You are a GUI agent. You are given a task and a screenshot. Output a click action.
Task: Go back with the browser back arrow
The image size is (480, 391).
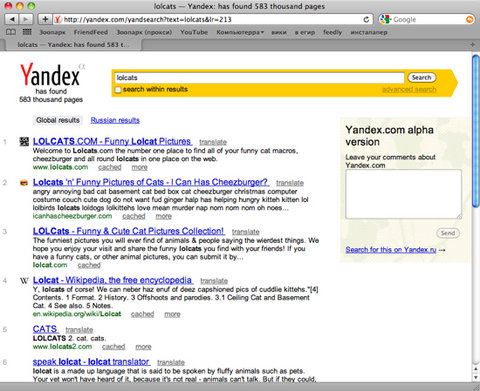point(12,19)
